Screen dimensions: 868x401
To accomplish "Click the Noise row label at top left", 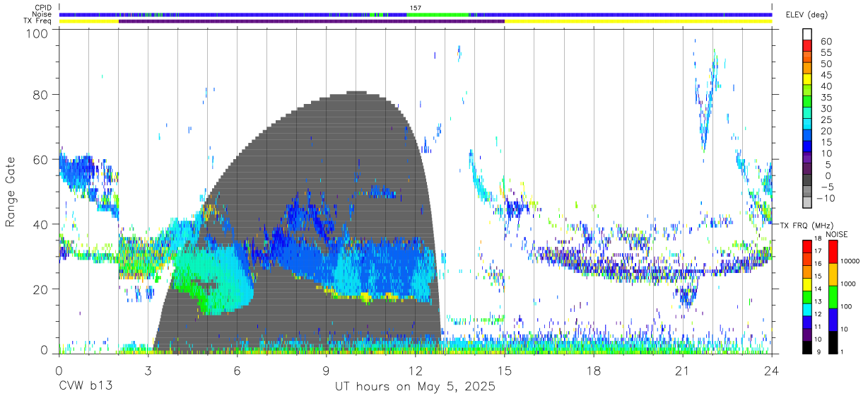I will (42, 14).
